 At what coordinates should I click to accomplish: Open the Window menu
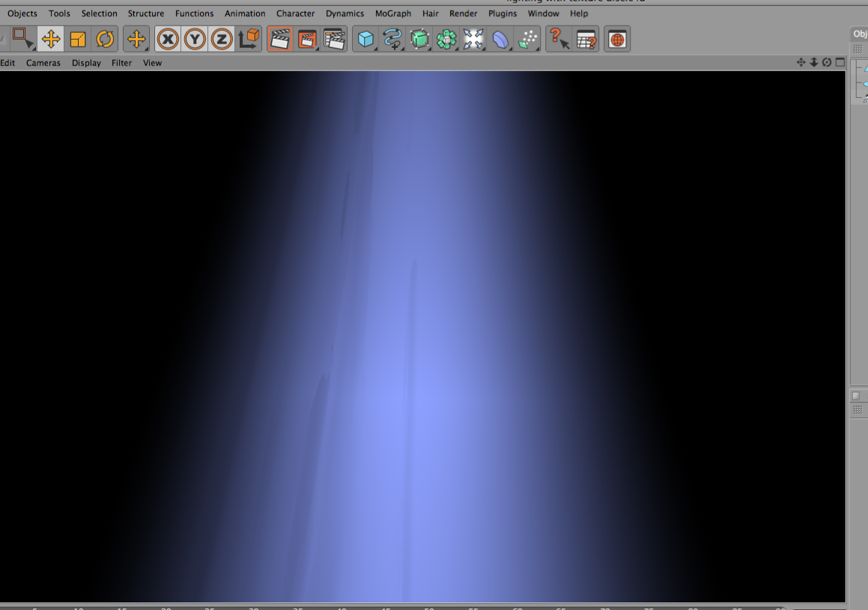(543, 13)
